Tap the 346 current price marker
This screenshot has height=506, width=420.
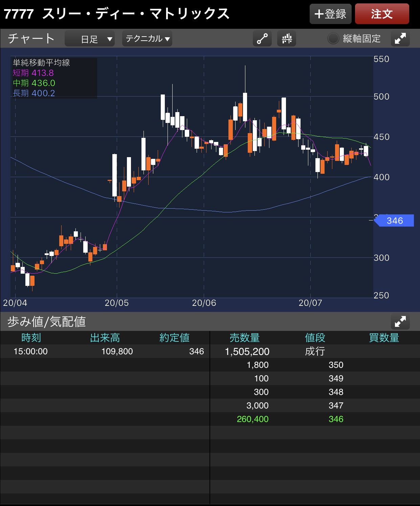tap(395, 221)
